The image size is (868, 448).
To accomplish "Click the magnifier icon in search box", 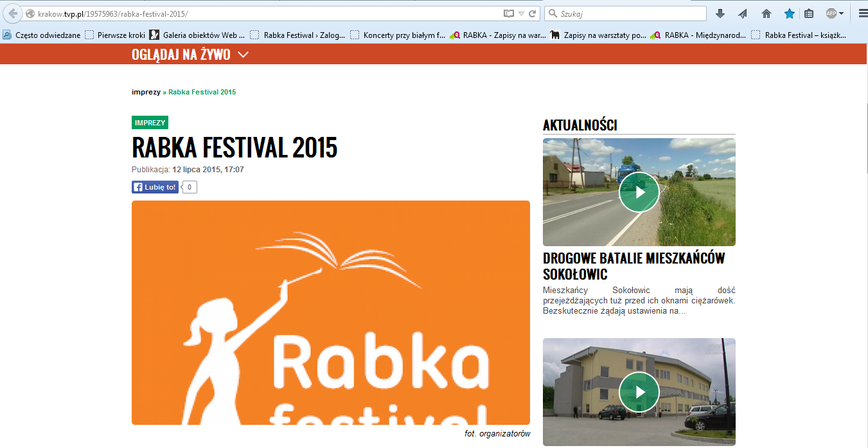I will (x=553, y=13).
